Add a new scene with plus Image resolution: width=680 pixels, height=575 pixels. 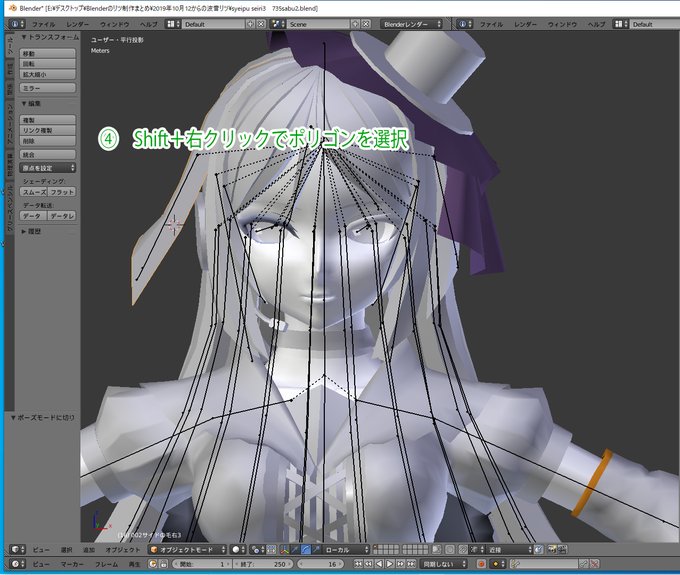pos(355,24)
